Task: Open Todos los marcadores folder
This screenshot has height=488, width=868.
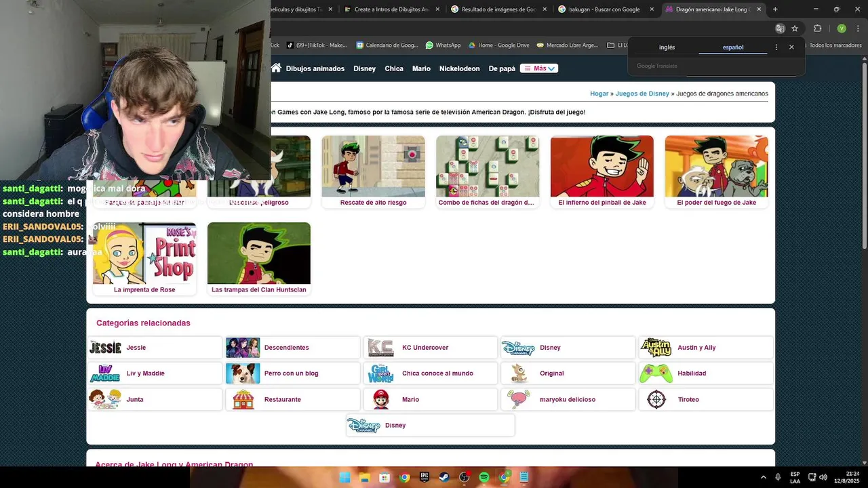Action: (x=834, y=45)
